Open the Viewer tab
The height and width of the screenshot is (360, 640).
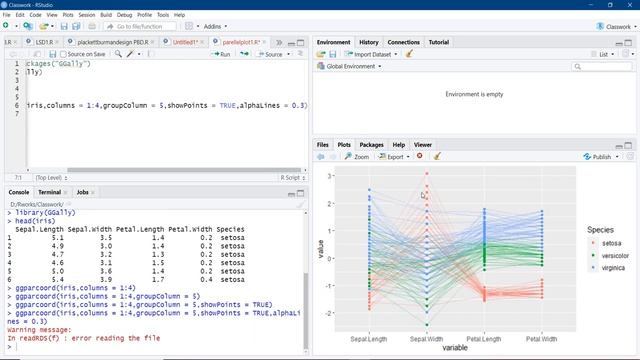422,145
